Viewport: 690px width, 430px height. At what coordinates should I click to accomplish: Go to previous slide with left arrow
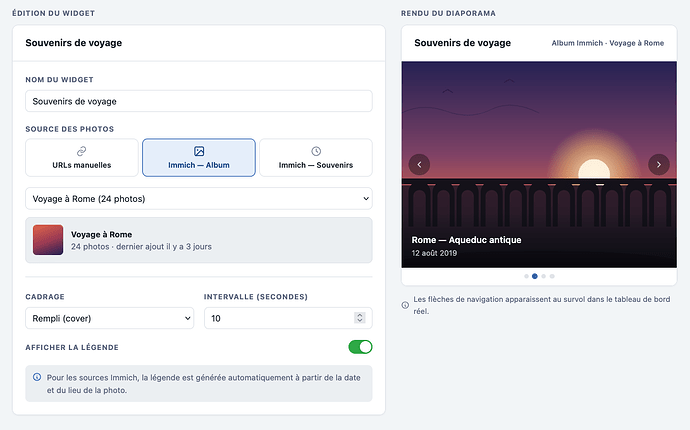click(x=419, y=165)
